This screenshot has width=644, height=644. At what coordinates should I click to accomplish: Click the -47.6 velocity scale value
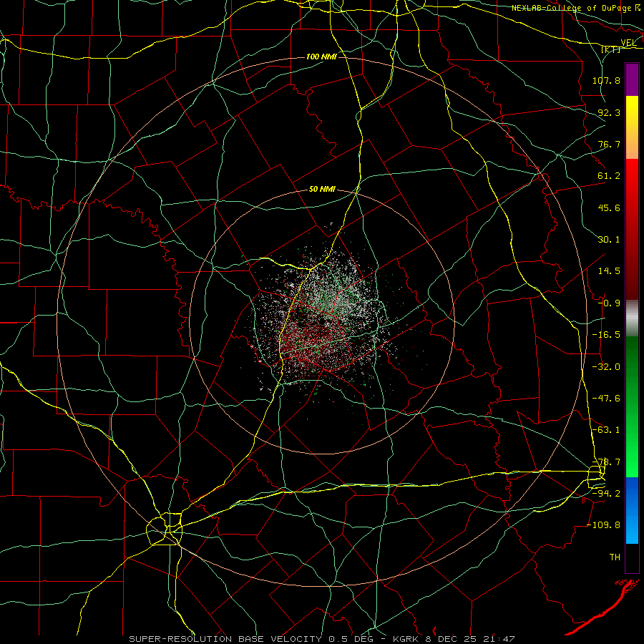coord(606,399)
